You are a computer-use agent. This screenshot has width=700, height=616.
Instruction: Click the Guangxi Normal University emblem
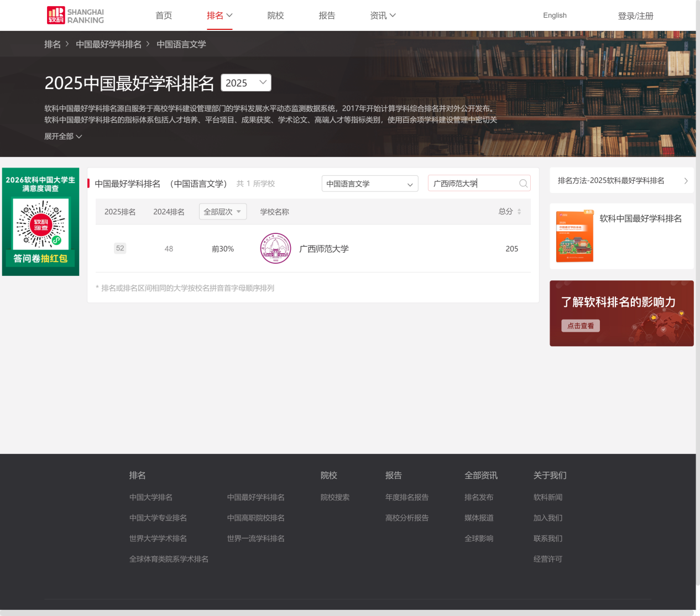pyautogui.click(x=275, y=249)
